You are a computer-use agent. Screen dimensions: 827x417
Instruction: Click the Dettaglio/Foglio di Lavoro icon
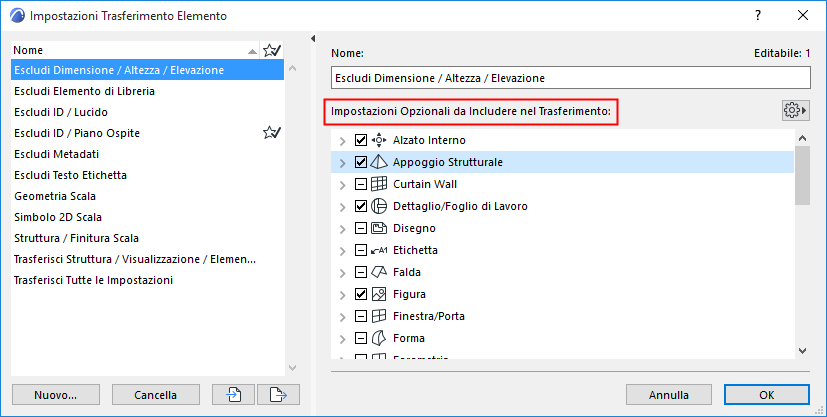379,206
